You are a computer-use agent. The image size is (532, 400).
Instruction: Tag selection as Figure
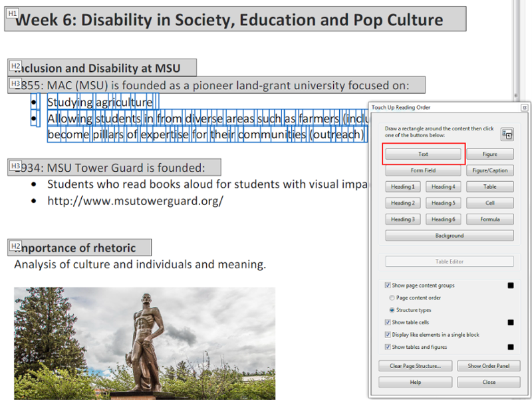click(490, 154)
